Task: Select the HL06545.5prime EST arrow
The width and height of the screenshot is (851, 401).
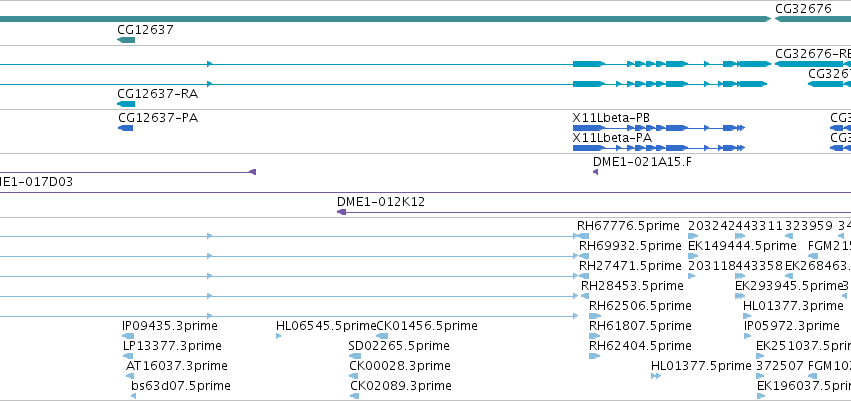Action: [x=278, y=336]
